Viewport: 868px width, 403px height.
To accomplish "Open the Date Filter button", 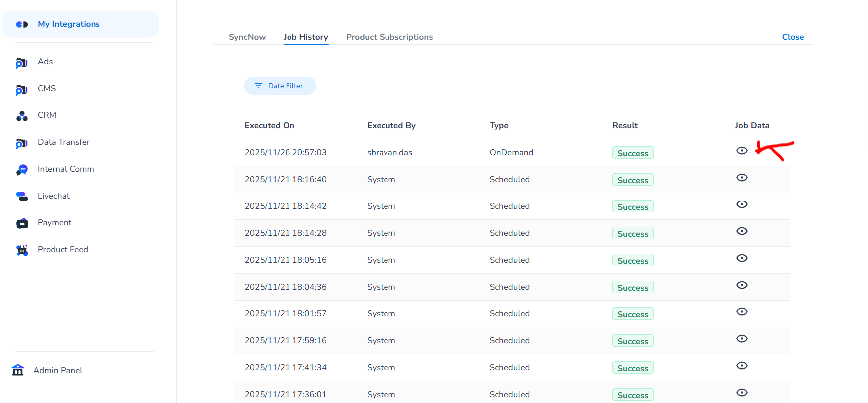I will [x=280, y=86].
